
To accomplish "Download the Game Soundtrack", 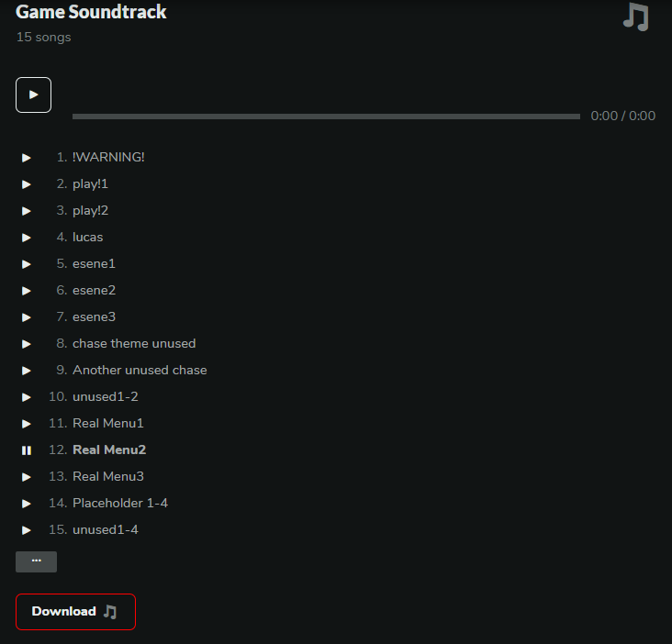I will point(75,612).
